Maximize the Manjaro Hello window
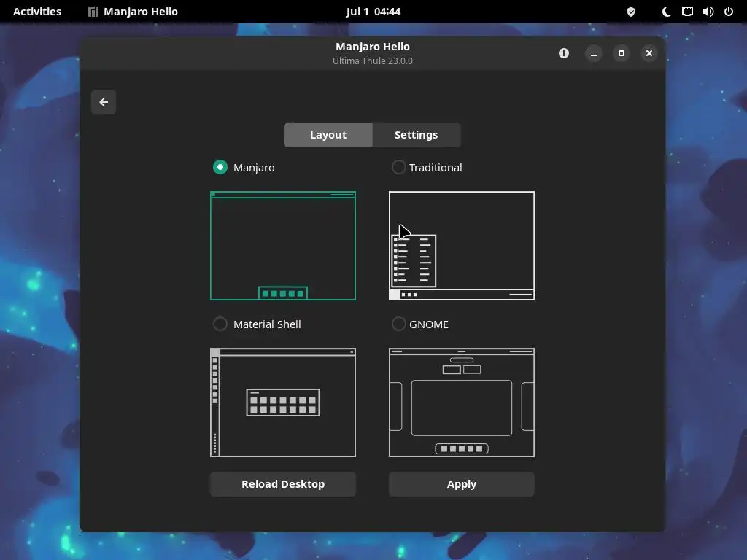 coord(622,53)
